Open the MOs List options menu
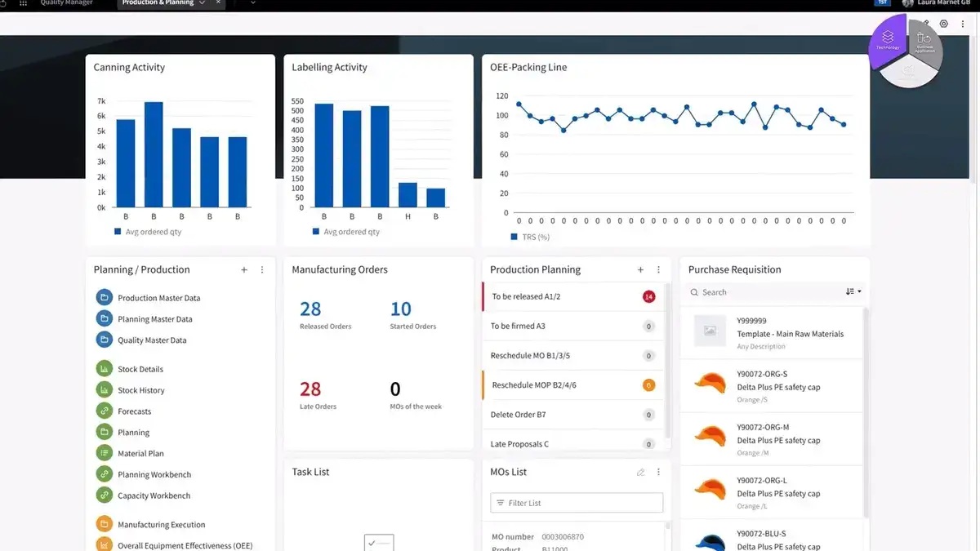Screen dimensions: 980x551 coord(658,472)
